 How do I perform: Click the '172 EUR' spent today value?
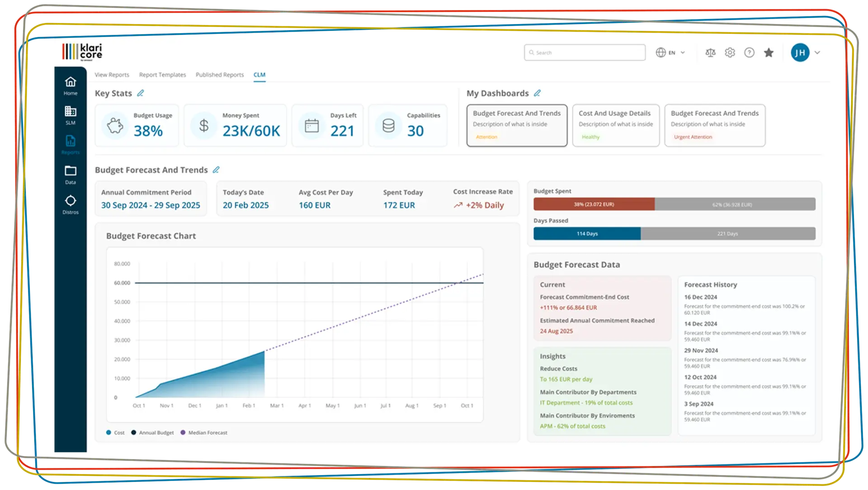pyautogui.click(x=399, y=205)
